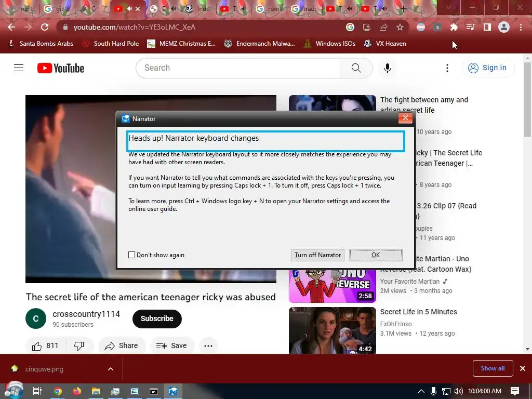Open crosscountry1114 channel avatar
The width and height of the screenshot is (532, 399).
36,318
